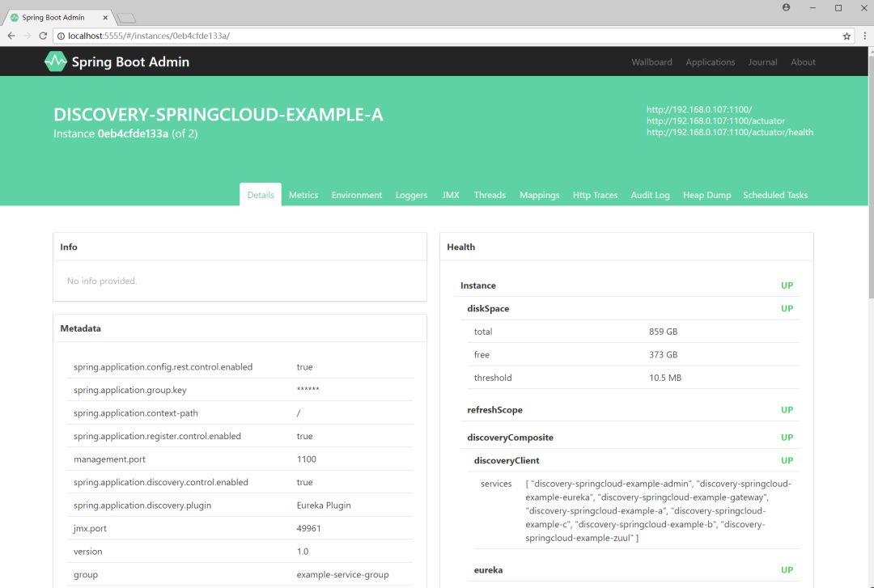874x588 pixels.
Task: Click the diskSpace health entry
Action: point(488,308)
